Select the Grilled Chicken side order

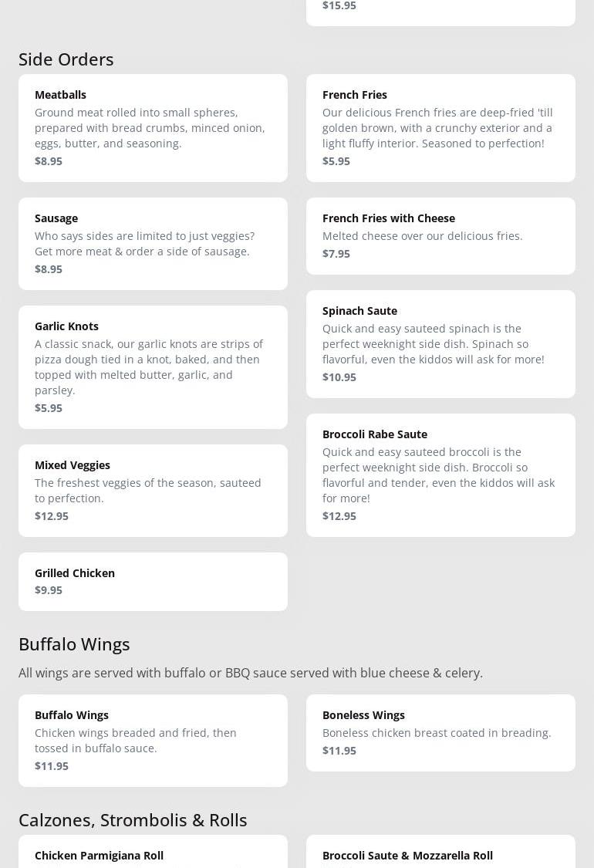tap(153, 581)
